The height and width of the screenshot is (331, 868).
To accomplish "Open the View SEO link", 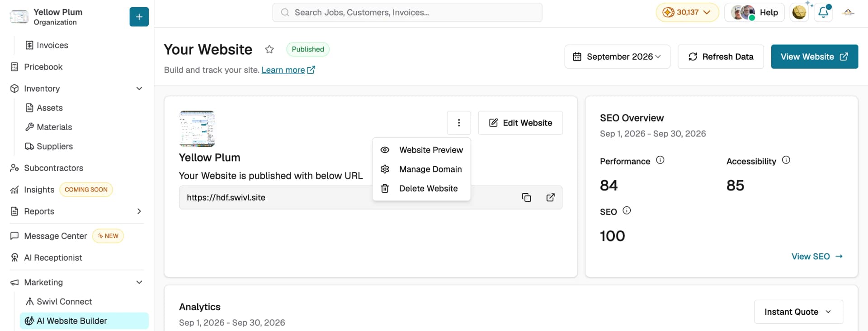I will tap(817, 256).
